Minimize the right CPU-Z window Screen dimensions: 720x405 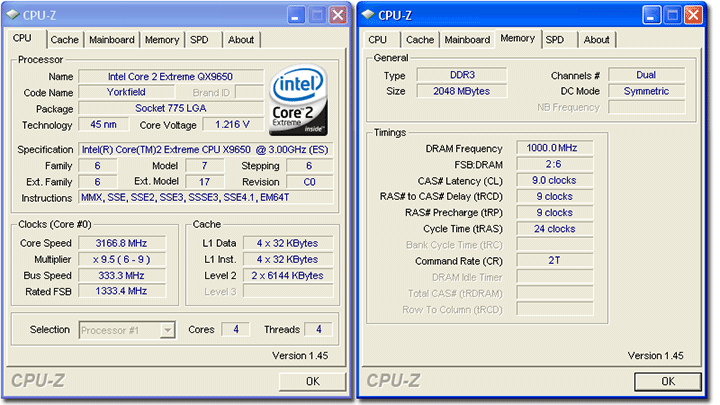pos(651,15)
